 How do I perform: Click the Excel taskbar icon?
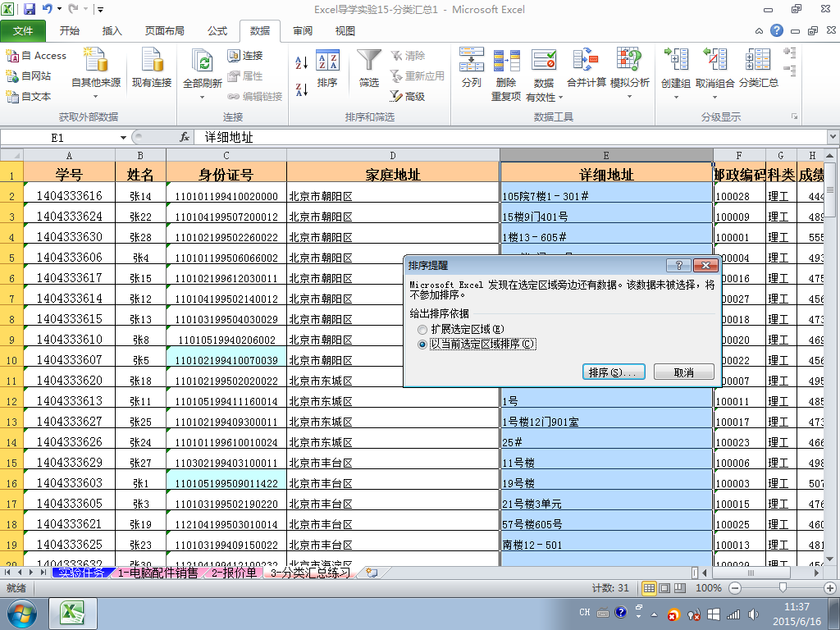[x=73, y=613]
